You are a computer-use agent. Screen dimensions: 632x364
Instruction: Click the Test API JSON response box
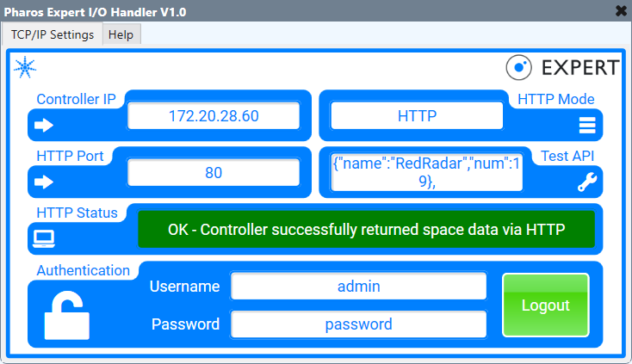point(426,172)
